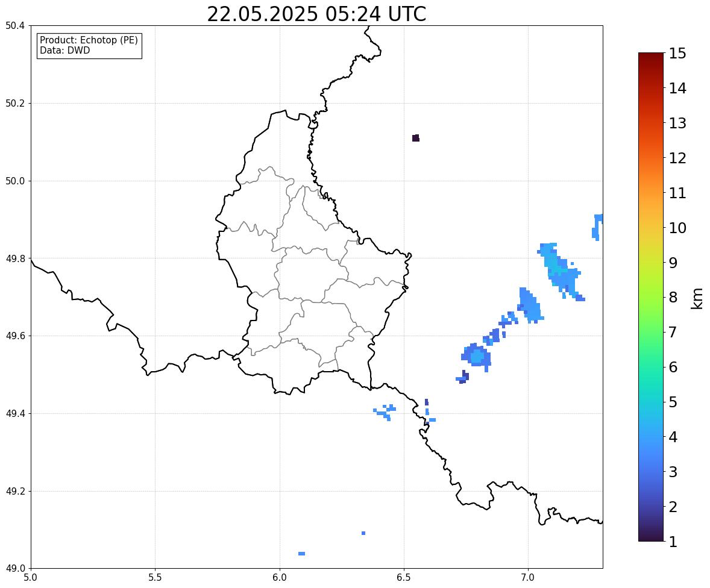Click the colorbar label "3"
The width and height of the screenshot is (710, 588).
[673, 472]
